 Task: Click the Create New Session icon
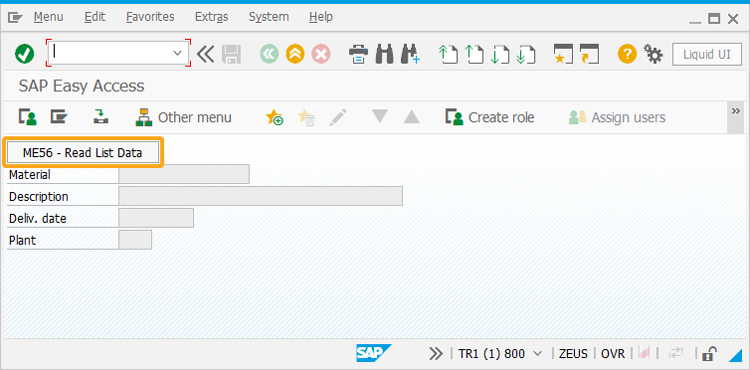point(563,54)
